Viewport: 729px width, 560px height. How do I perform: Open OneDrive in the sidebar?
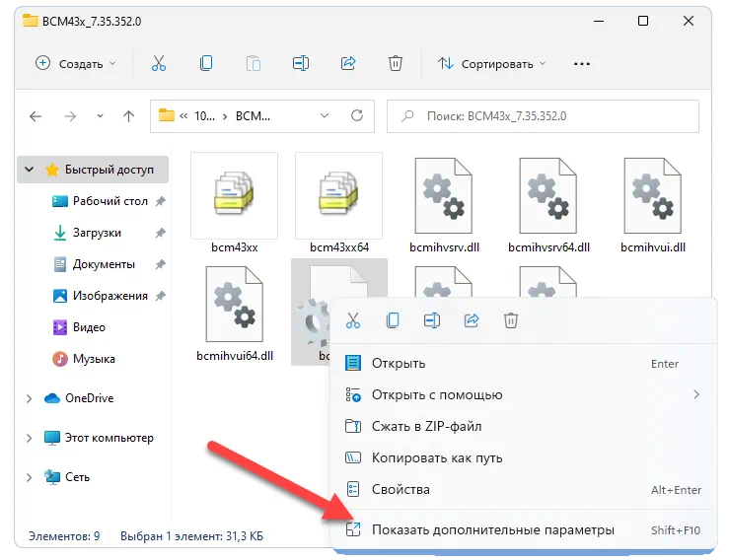(89, 398)
